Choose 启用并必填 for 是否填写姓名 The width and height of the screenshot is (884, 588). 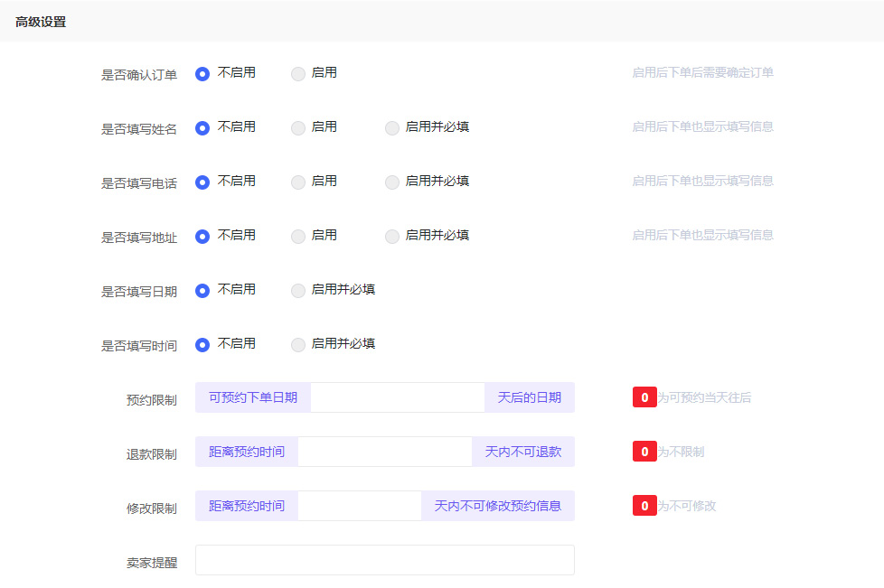(x=392, y=128)
